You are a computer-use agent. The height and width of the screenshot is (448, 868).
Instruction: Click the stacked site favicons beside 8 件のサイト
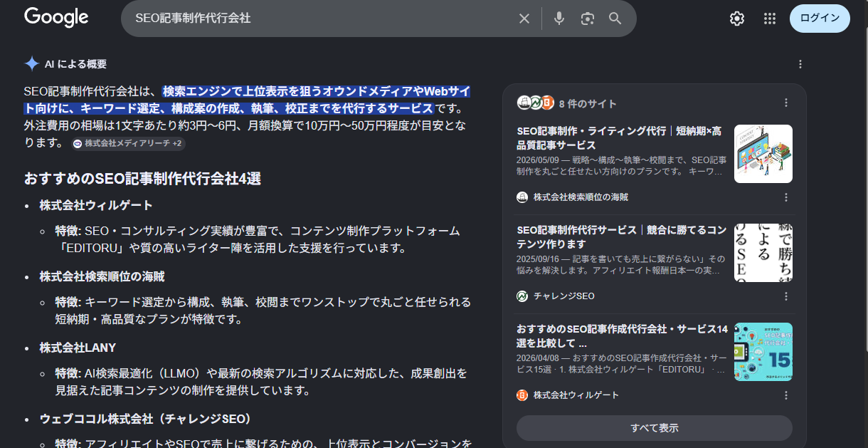click(535, 103)
